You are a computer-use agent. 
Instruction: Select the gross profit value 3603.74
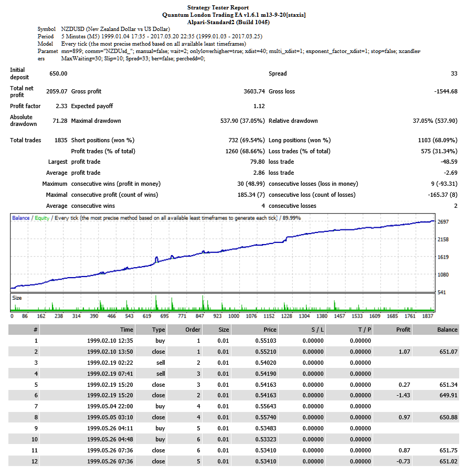tap(254, 91)
